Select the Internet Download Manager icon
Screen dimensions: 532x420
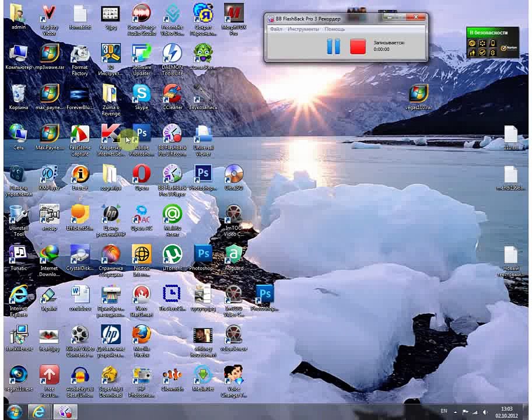49,261
